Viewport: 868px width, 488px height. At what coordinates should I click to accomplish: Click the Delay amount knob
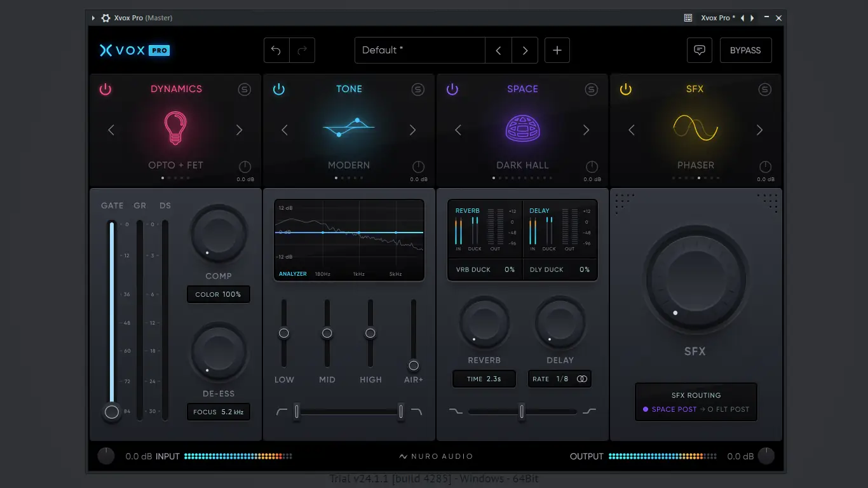pyautogui.click(x=560, y=322)
